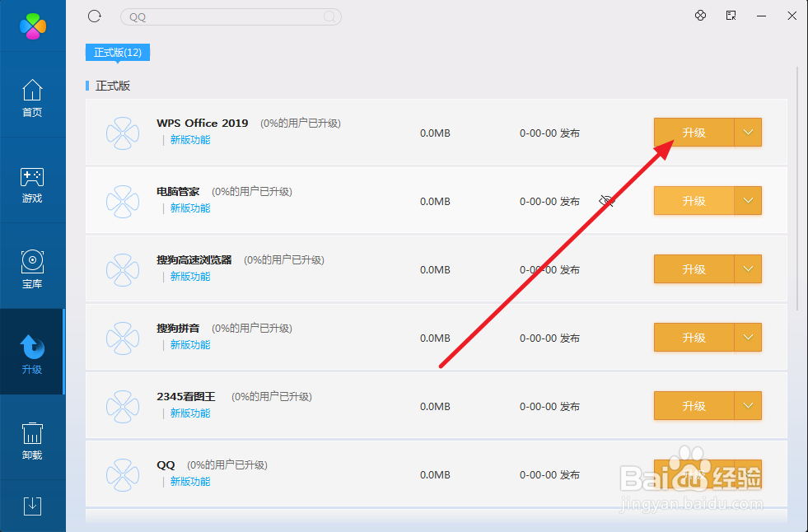Viewport: 808px width, 532px height.
Task: Minimize the software manager window
Action: click(761, 16)
